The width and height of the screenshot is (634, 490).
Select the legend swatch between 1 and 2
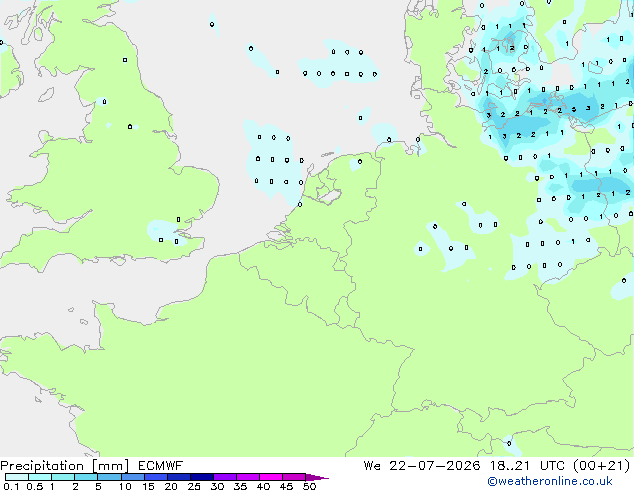click(63, 477)
